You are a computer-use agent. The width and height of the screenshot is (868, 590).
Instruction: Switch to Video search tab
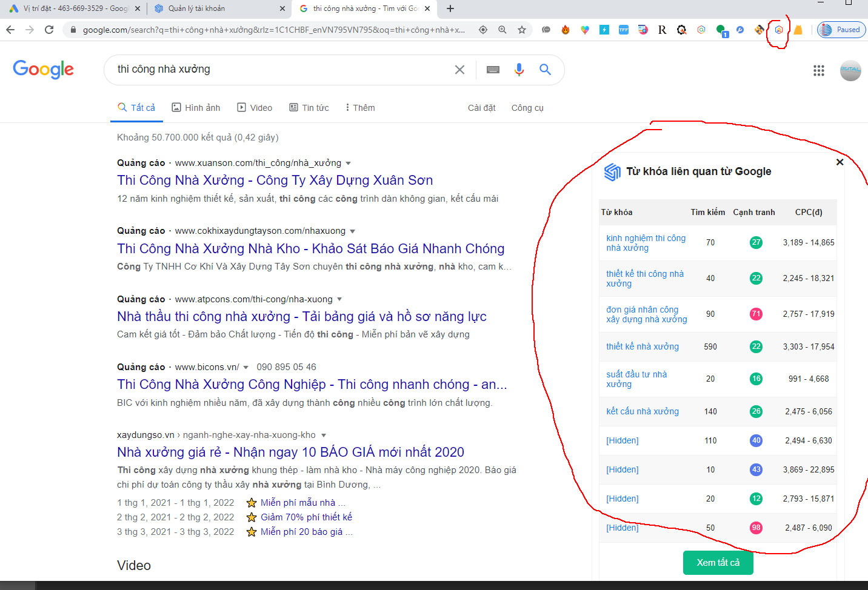click(x=255, y=108)
